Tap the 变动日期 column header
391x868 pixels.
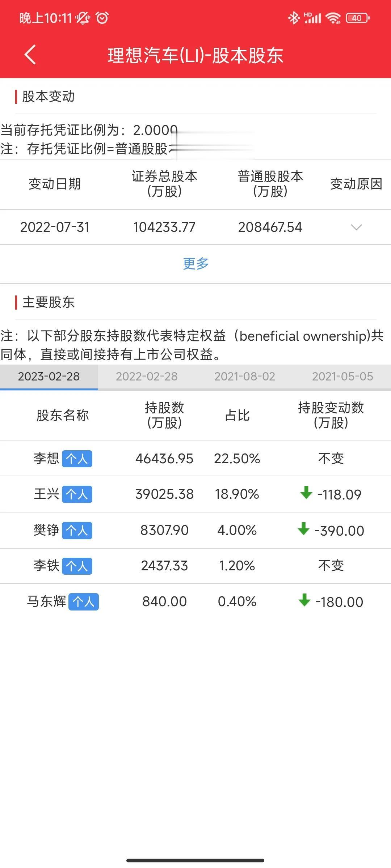(x=55, y=184)
